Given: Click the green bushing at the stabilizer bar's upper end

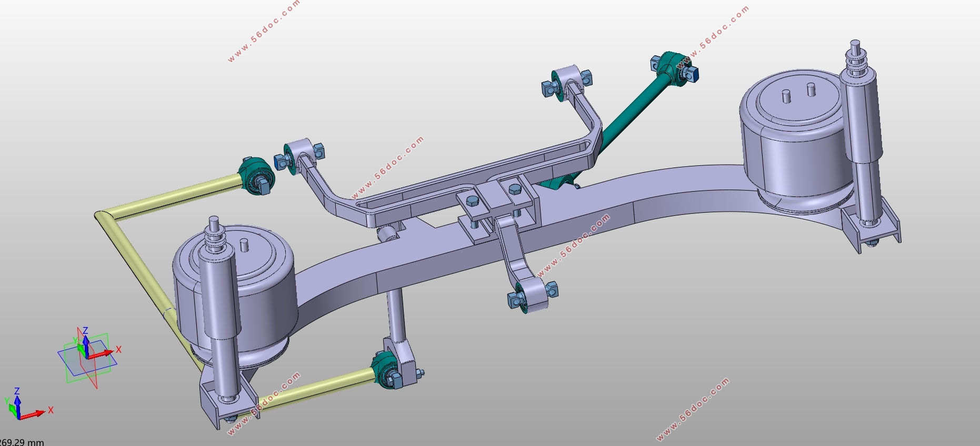Looking at the screenshot, I should 256,175.
